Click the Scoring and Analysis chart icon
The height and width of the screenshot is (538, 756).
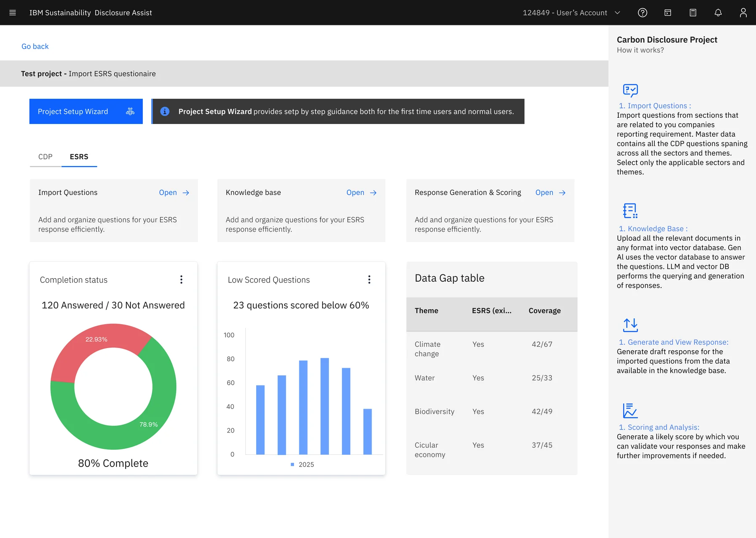point(630,411)
